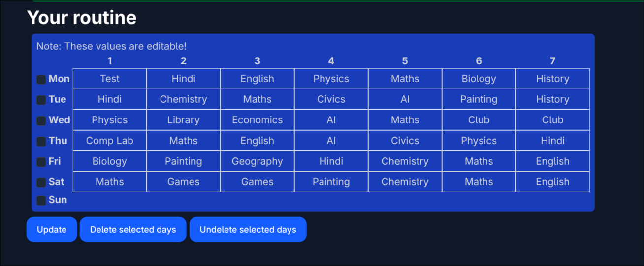Enable the Sat day checkbox

tap(41, 183)
